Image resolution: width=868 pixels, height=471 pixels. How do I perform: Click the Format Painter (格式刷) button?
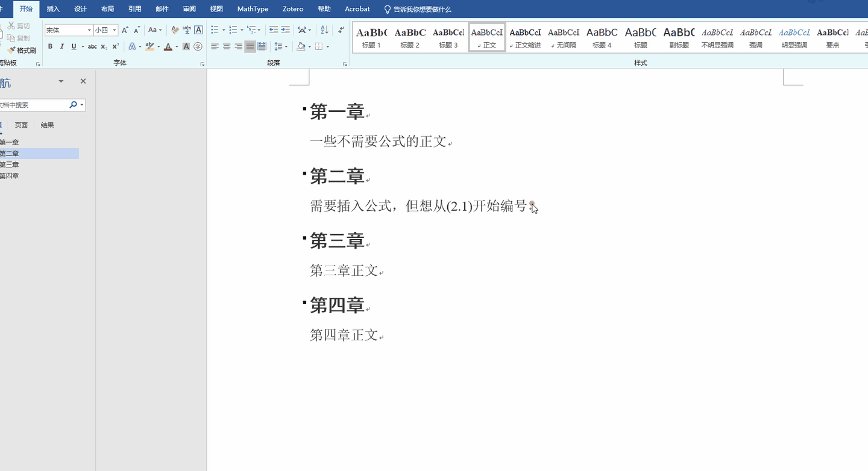click(x=22, y=51)
